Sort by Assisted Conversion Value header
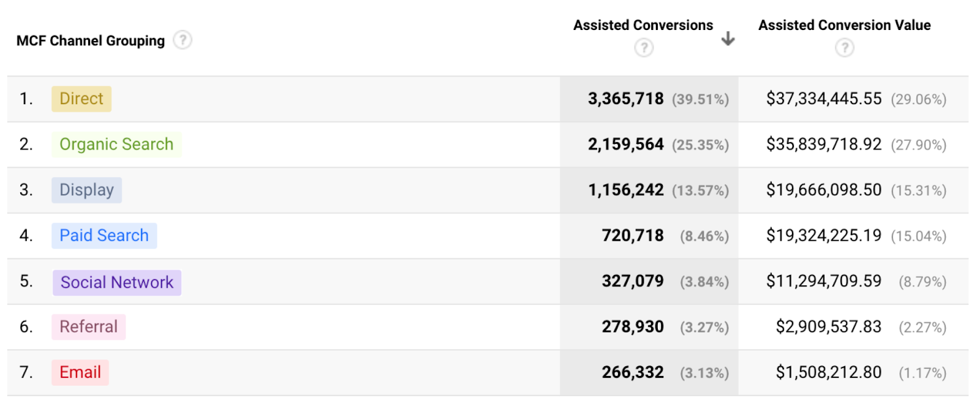980x406 pixels. [844, 25]
